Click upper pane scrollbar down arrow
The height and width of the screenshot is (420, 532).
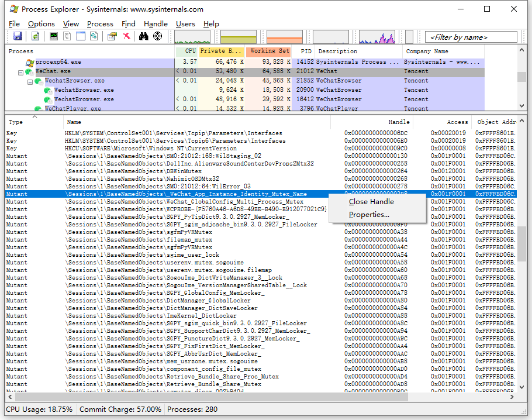pos(521,106)
